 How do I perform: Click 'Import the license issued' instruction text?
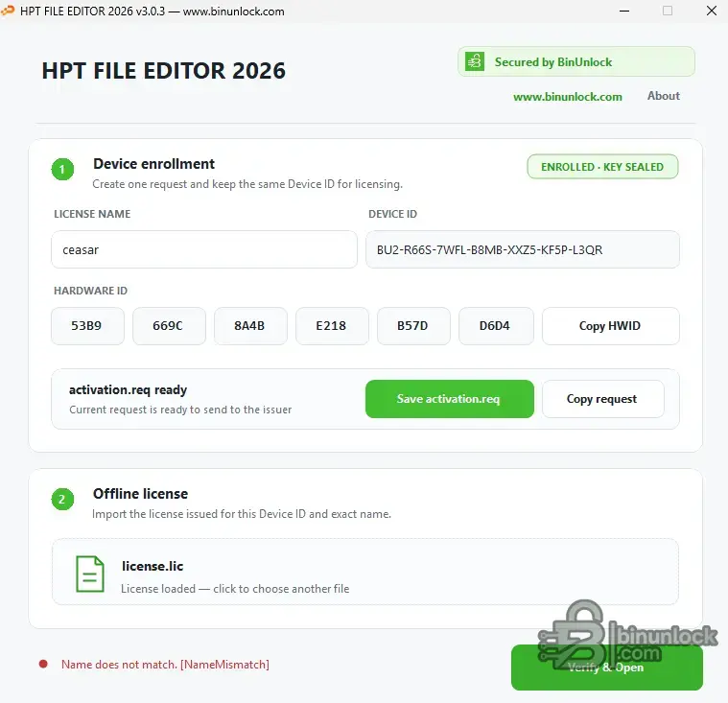pos(242,514)
